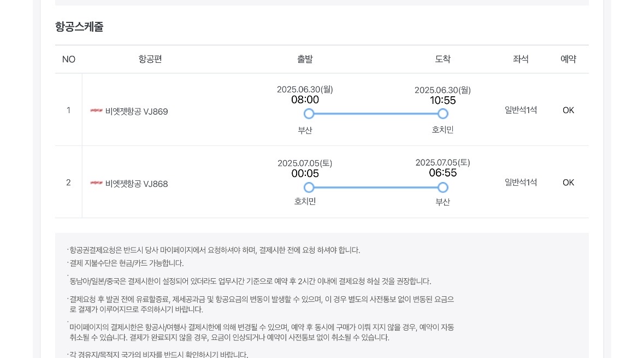Screen dimensions: 644x358
Task: Click the 항공편 column header
Action: tap(150, 59)
